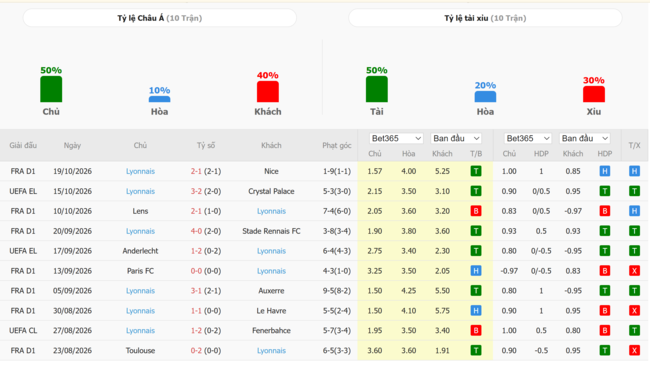Click blue H badge in T/B column, Paris FC row
Screen dimensions: 650x375
pyautogui.click(x=476, y=271)
